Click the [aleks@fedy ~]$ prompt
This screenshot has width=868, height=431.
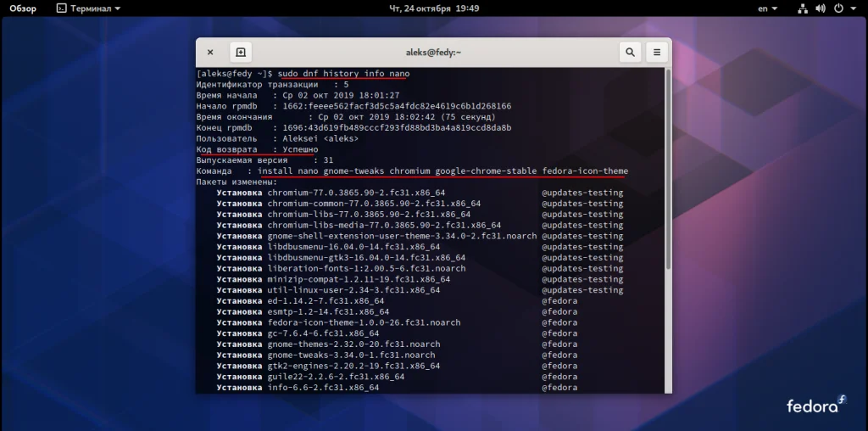(235, 74)
